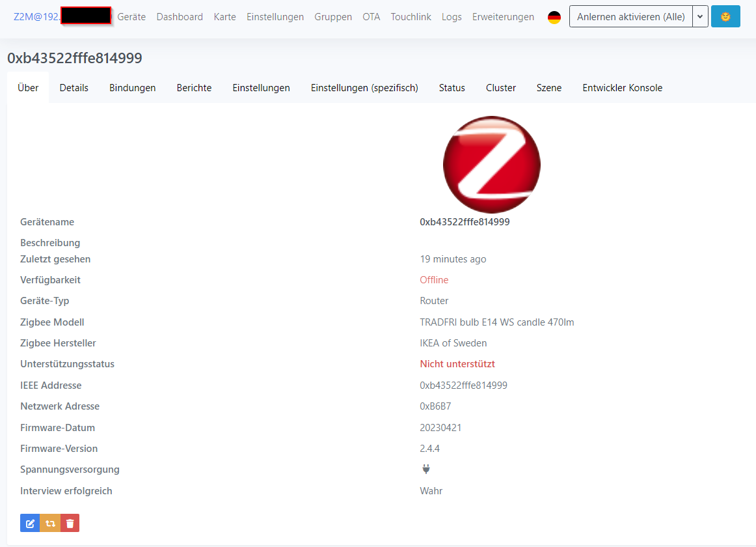Screen dimensions: 756x547
Task: Open Einstellungen in the top navigation bar
Action: coord(275,17)
